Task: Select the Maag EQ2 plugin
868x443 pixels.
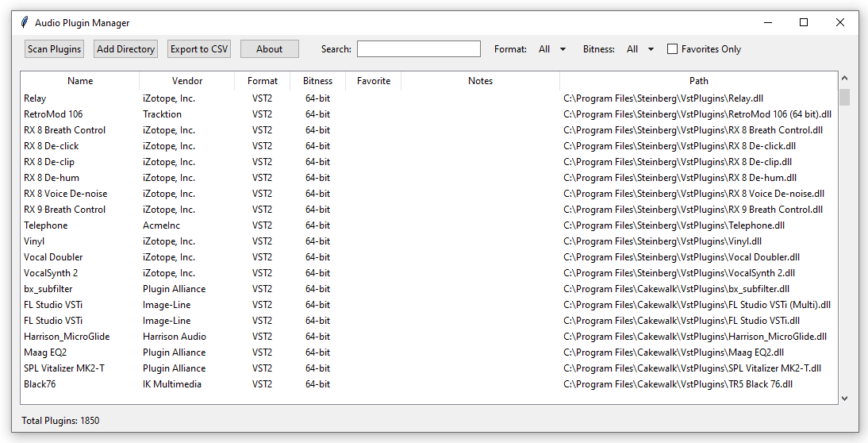Action: pyautogui.click(x=429, y=352)
